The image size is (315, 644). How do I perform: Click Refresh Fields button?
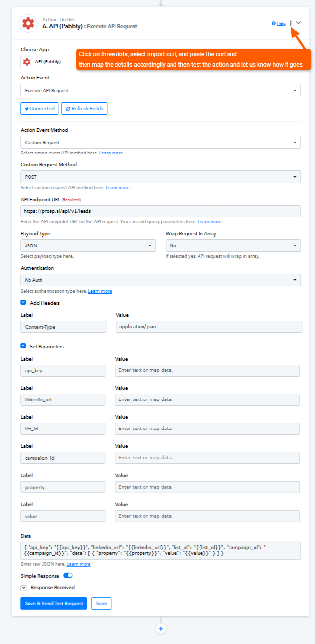(x=84, y=108)
